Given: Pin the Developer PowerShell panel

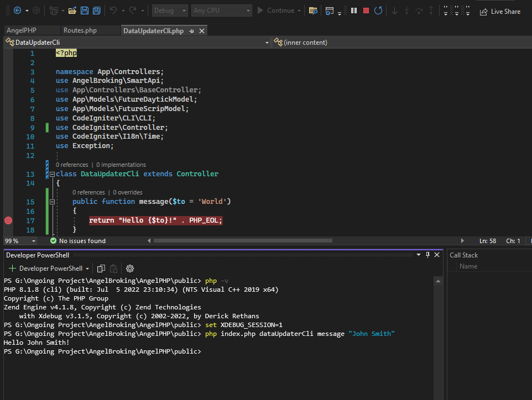Looking at the screenshot, I should pyautogui.click(x=427, y=255).
